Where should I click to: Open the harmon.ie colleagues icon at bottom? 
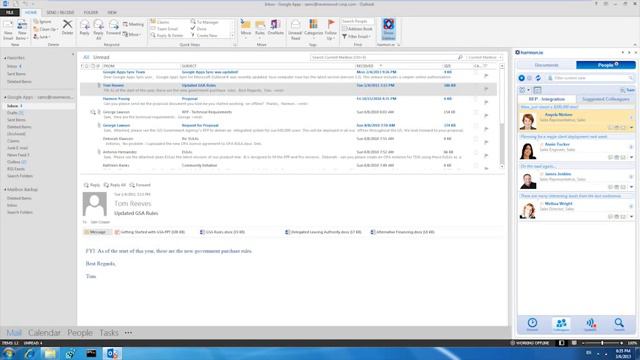(561, 324)
